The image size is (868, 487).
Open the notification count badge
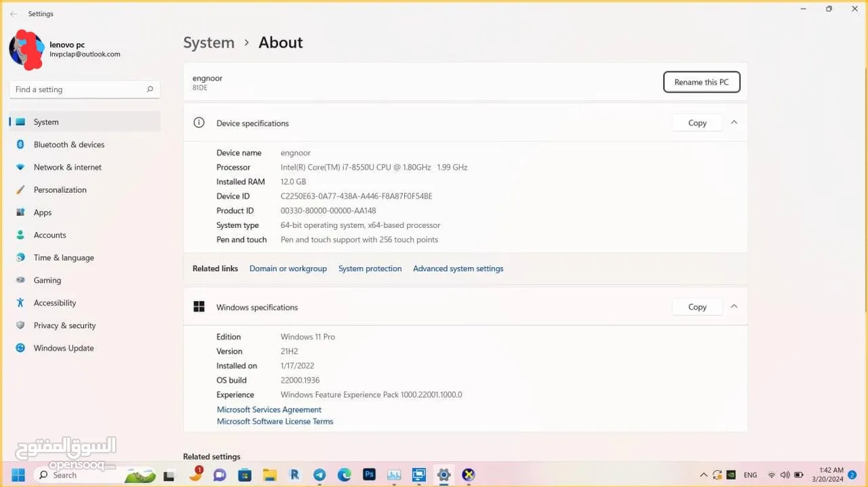pyautogui.click(x=852, y=475)
